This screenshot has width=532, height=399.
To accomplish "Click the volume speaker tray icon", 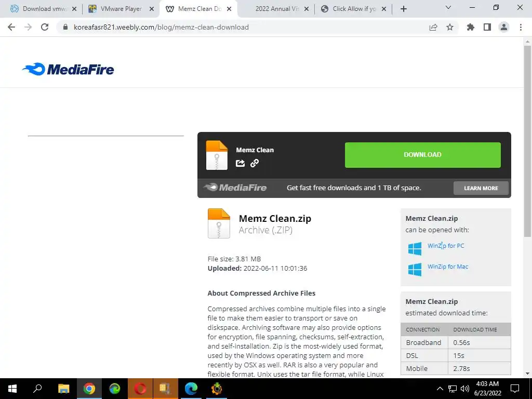I will click(x=465, y=389).
